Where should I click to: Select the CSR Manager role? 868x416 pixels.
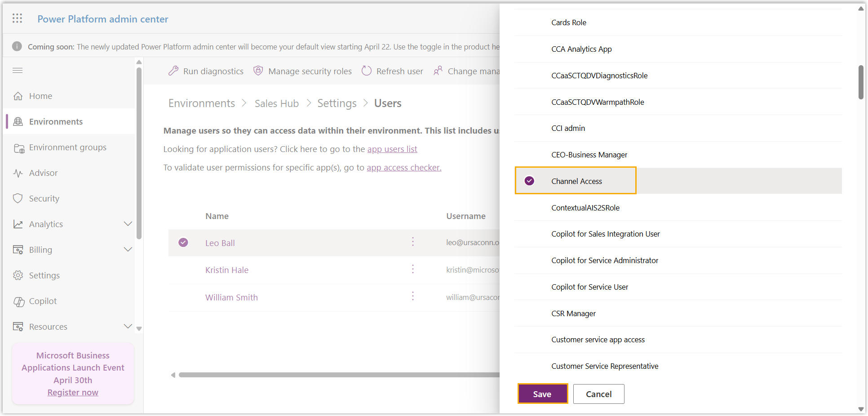(573, 313)
